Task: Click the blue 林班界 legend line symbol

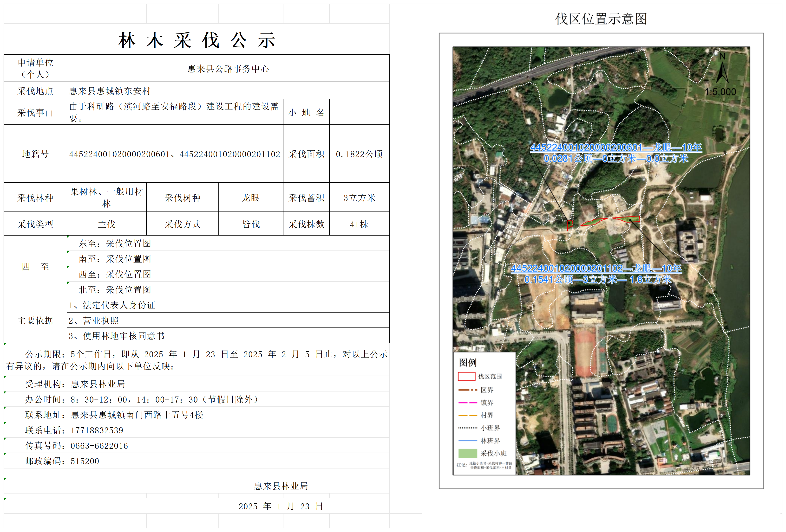Action: tap(468, 441)
